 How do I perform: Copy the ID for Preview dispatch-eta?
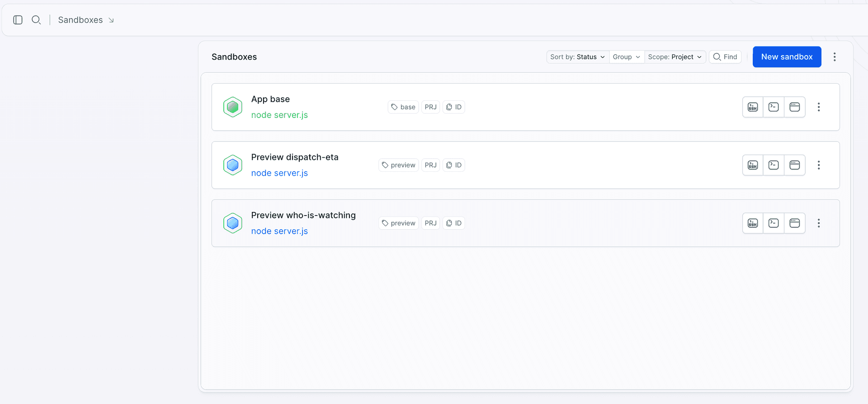pyautogui.click(x=453, y=165)
